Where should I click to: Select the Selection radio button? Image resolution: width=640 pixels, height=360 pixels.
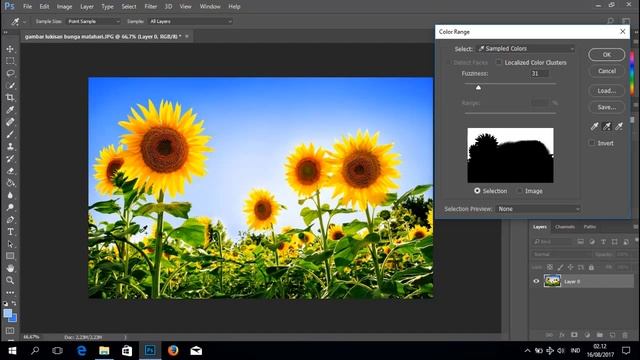pyautogui.click(x=477, y=191)
